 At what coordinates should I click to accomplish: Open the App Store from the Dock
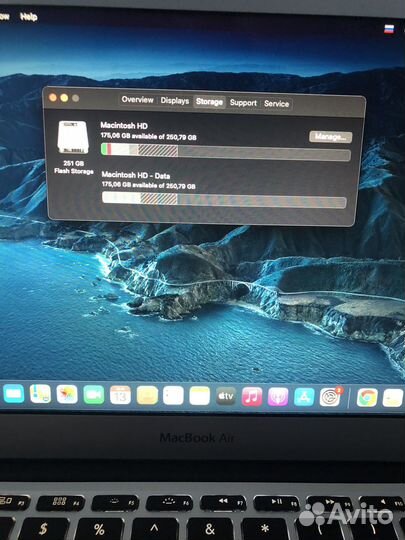pos(304,397)
